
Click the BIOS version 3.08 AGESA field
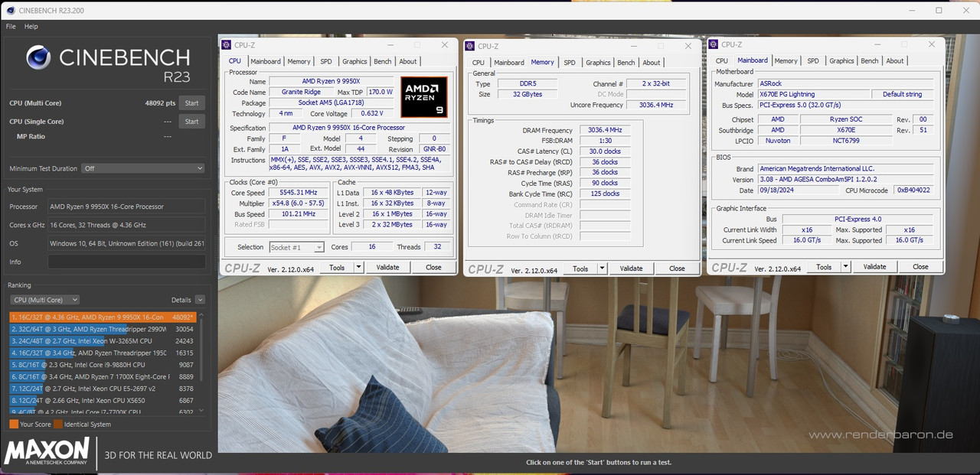845,180
